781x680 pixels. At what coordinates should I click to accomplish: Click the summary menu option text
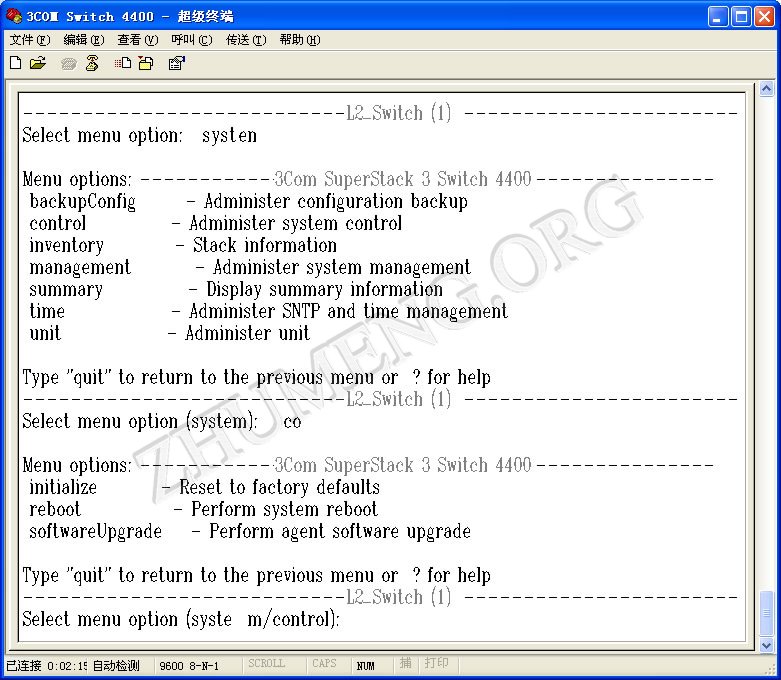[x=66, y=290]
